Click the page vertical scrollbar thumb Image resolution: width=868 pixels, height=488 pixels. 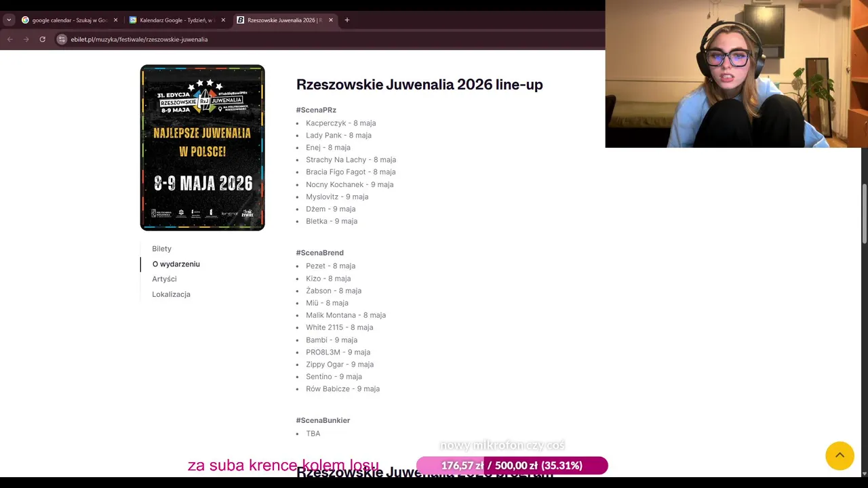click(x=864, y=213)
